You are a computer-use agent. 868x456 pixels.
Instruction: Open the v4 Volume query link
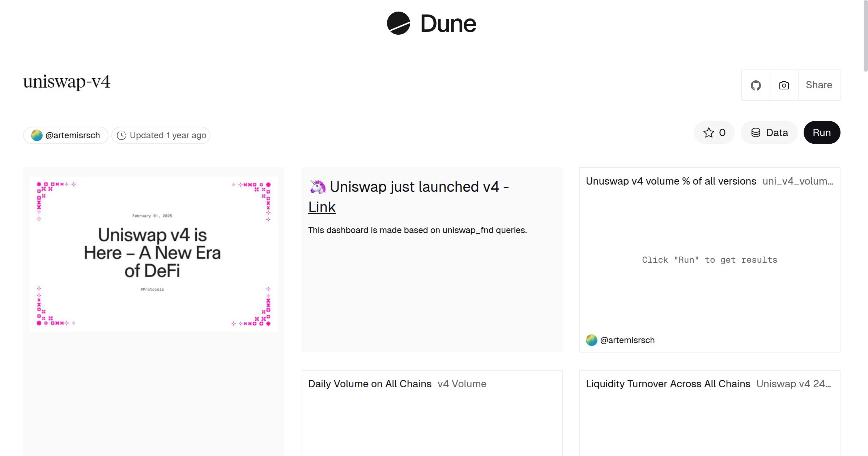pos(461,384)
